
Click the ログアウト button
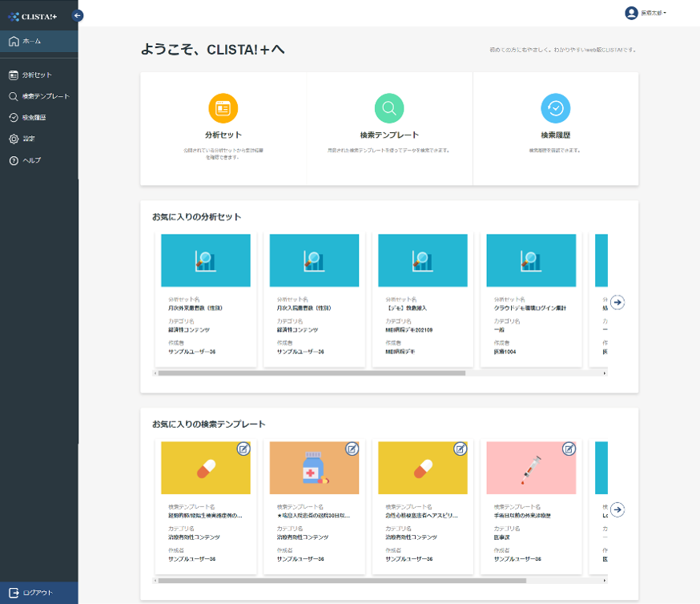tap(38, 593)
